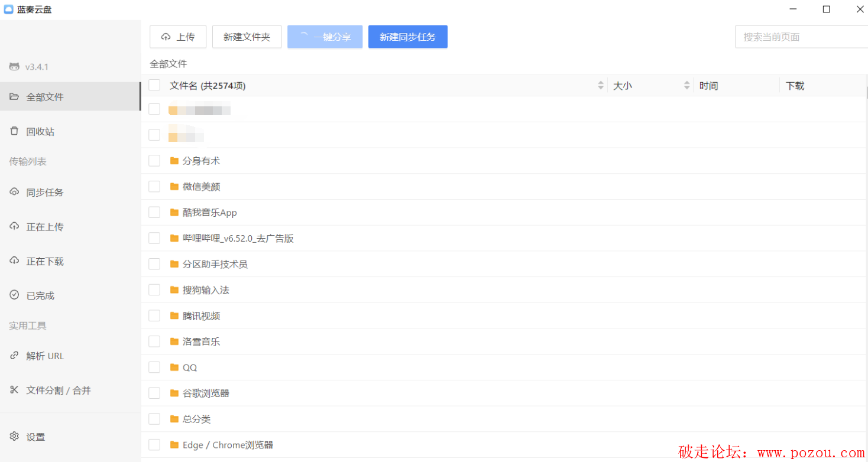Click the folder icon of QQ
The width and height of the screenshot is (868, 462).
[174, 367]
